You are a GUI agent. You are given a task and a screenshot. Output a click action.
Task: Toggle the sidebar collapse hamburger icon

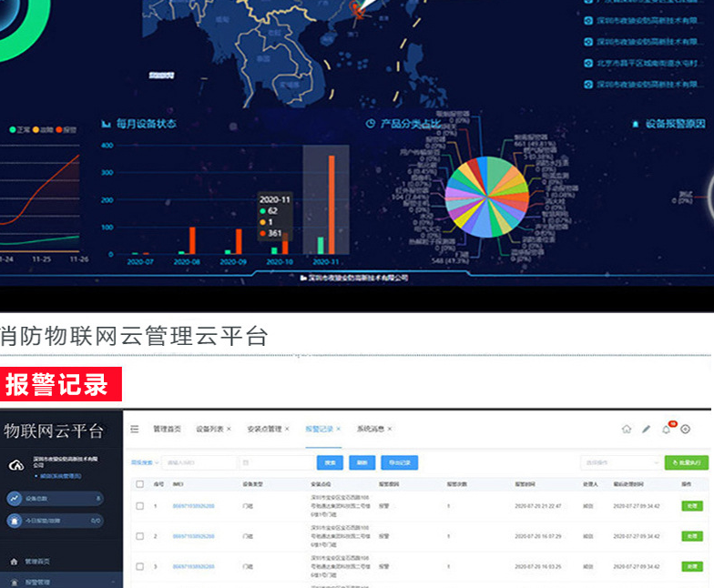[x=135, y=429]
